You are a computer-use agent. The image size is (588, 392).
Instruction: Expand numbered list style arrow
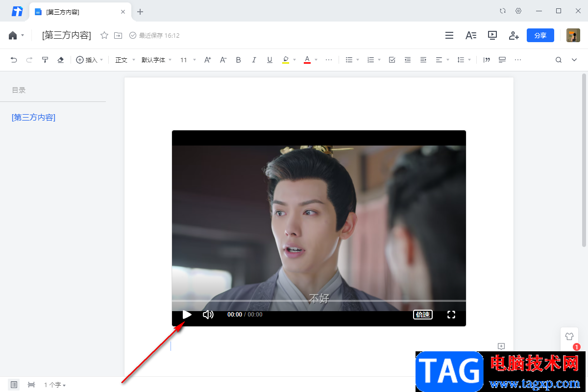tap(379, 60)
